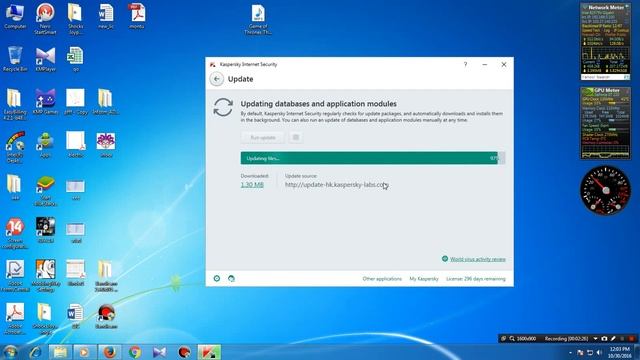
Task: Click the greyed-out Run update button
Action: coord(263,138)
